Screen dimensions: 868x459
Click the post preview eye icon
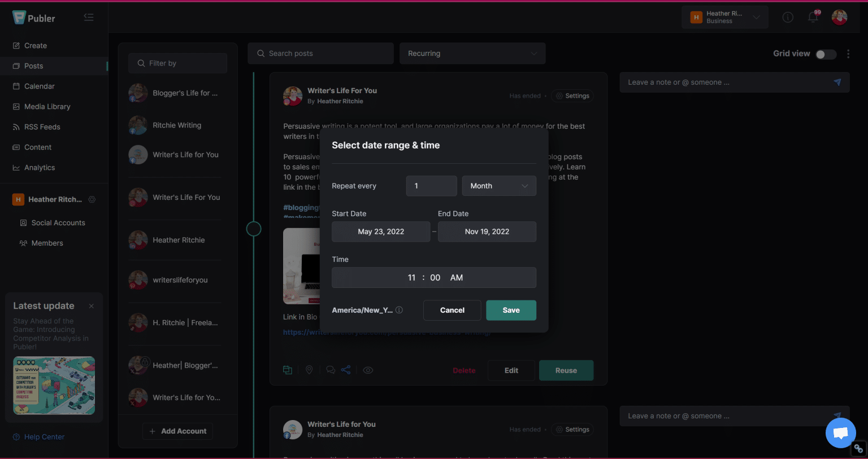368,370
